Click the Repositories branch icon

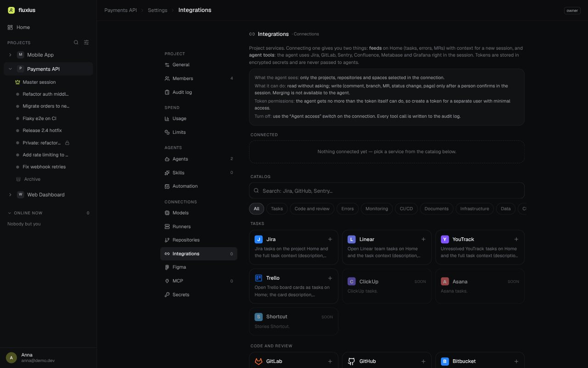[x=167, y=240]
